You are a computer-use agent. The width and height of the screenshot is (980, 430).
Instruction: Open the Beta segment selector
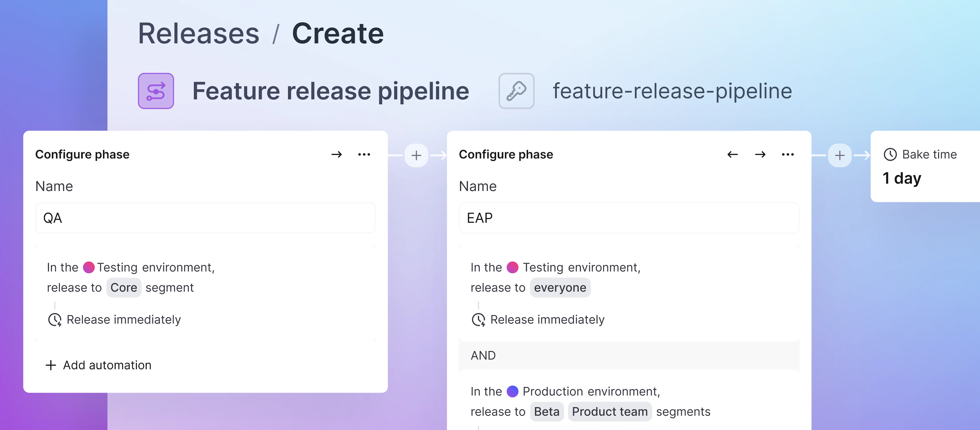547,411
